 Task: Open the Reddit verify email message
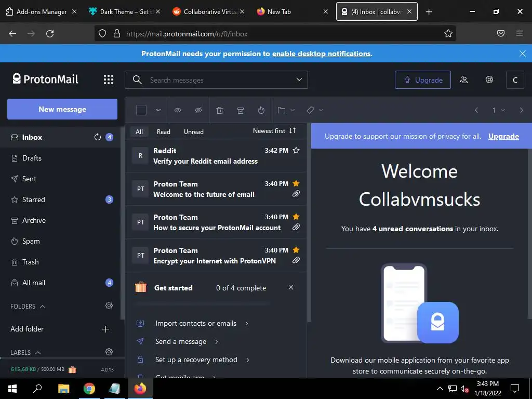pyautogui.click(x=216, y=156)
